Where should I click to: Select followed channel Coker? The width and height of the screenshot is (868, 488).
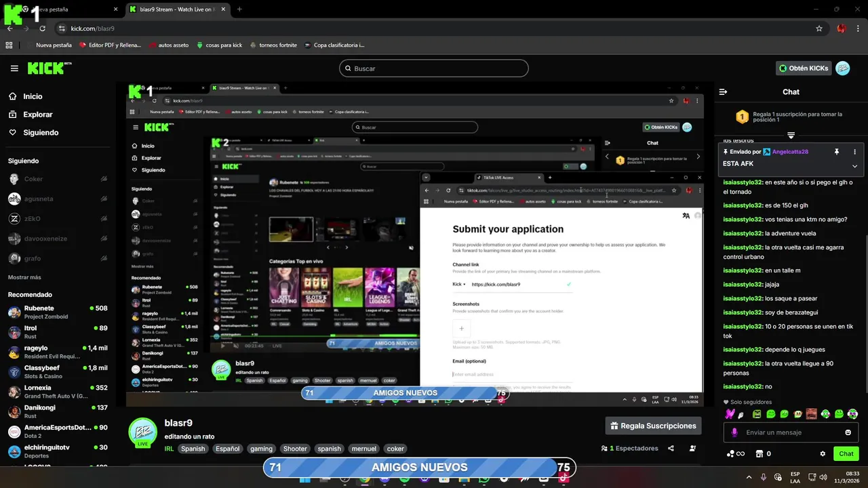[x=57, y=179]
